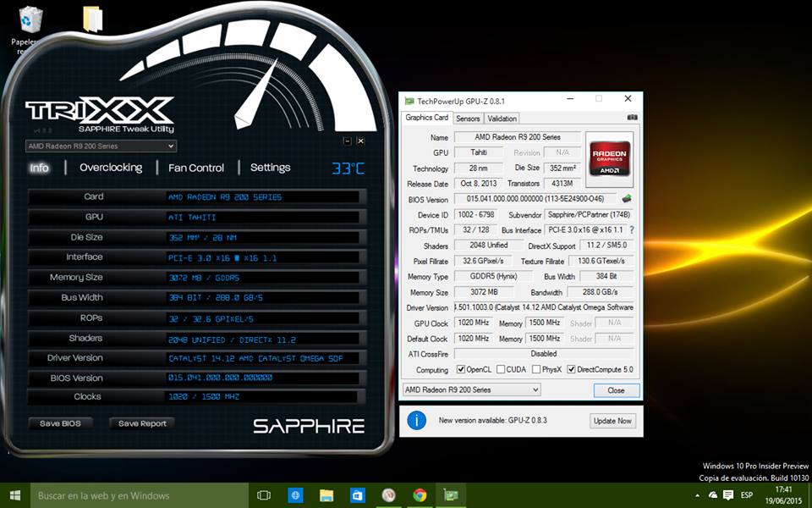This screenshot has width=812, height=508.
Task: Click the DirectX Support value 11.2 / SM5.0
Action: click(x=606, y=246)
